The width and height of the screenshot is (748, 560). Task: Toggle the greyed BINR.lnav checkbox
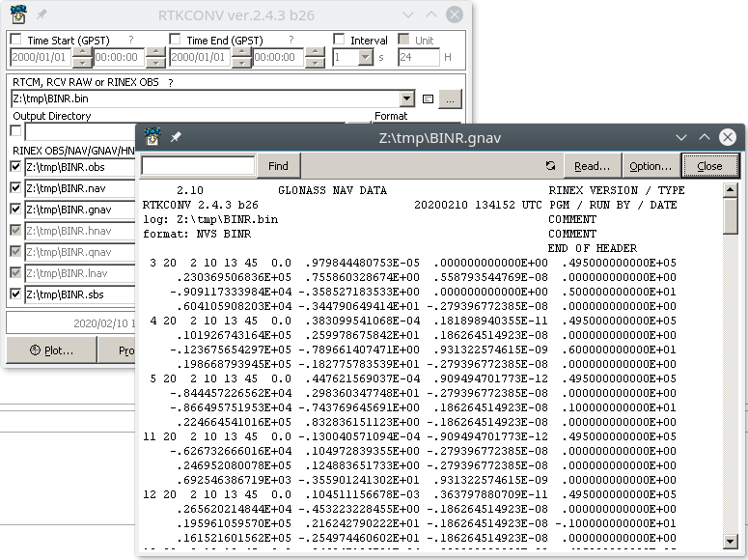[15, 272]
